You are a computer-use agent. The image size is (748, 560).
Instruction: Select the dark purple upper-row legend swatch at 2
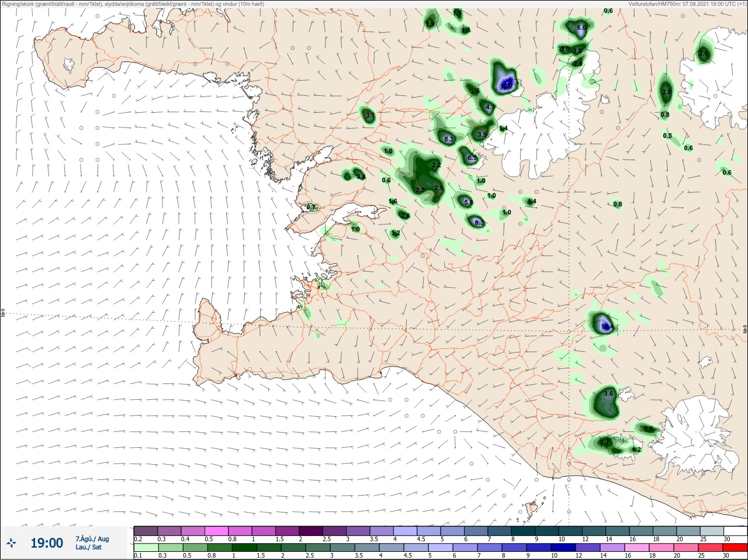coord(311,531)
